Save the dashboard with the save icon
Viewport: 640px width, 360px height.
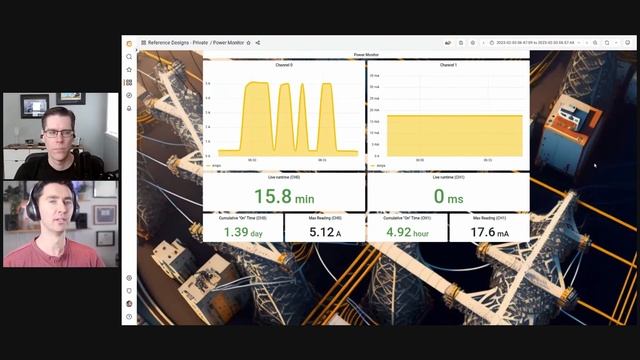coord(461,42)
